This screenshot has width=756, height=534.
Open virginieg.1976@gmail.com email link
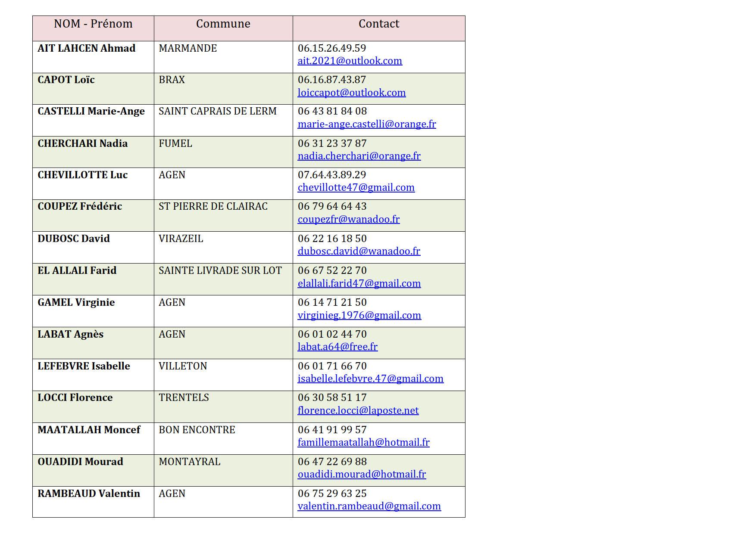point(359,315)
